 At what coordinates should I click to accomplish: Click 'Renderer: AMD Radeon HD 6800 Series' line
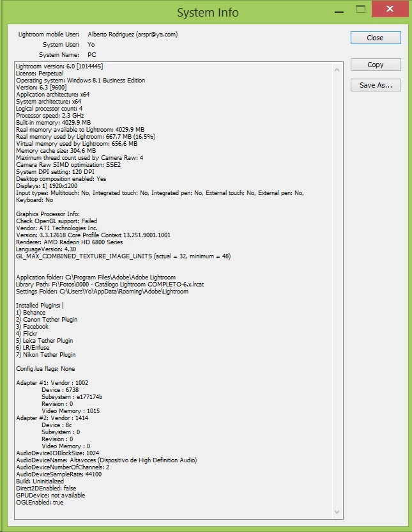pos(70,242)
